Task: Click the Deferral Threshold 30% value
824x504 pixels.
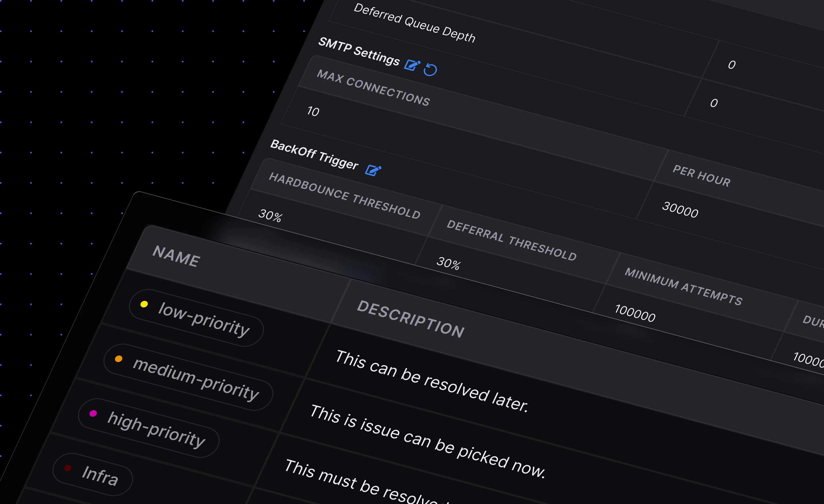Action: 448,263
